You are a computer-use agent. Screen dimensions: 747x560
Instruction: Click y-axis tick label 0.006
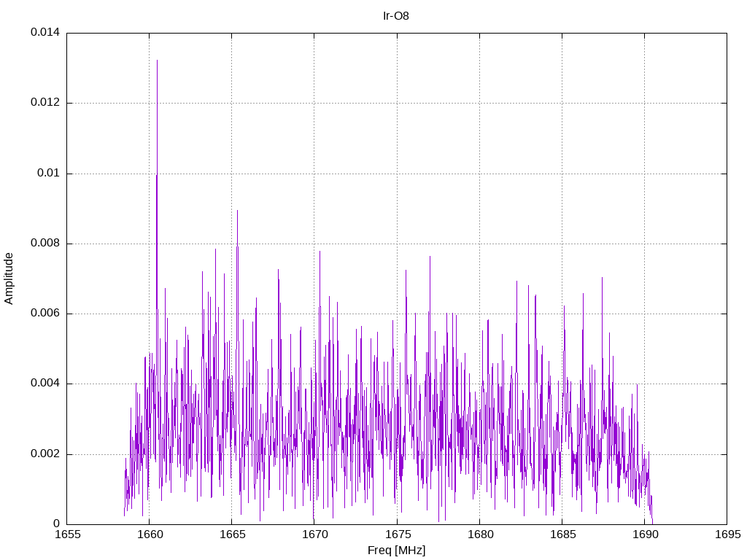click(x=45, y=314)
